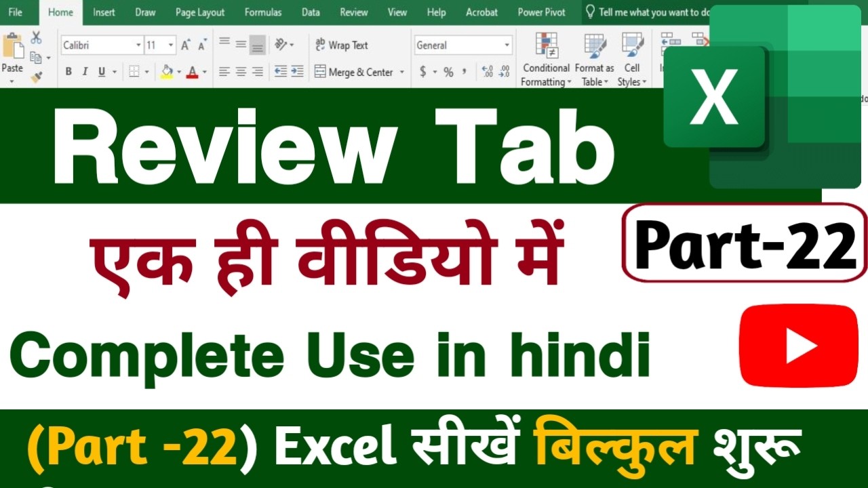Expand the Underline style arrow
The width and height of the screenshot is (868, 488).
(x=115, y=72)
